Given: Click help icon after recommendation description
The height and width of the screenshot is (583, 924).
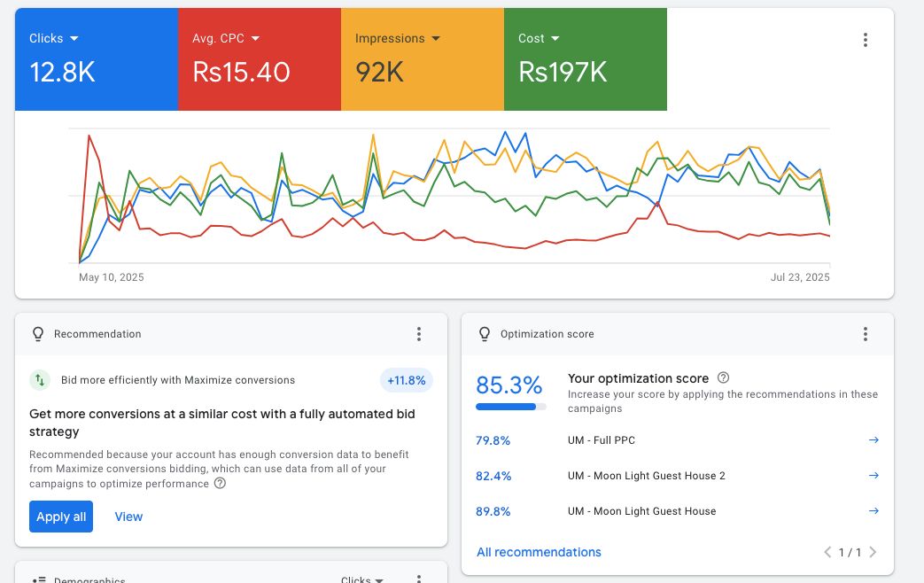Looking at the screenshot, I should tap(221, 484).
